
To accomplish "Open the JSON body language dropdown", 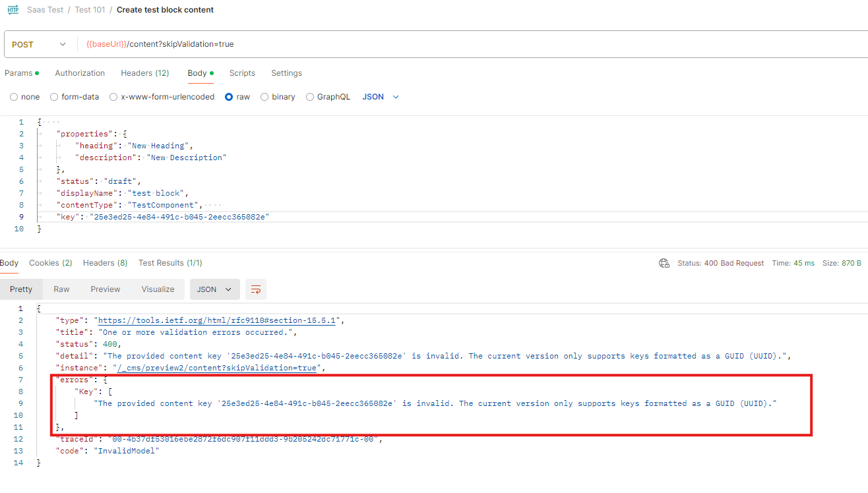I will [x=381, y=97].
